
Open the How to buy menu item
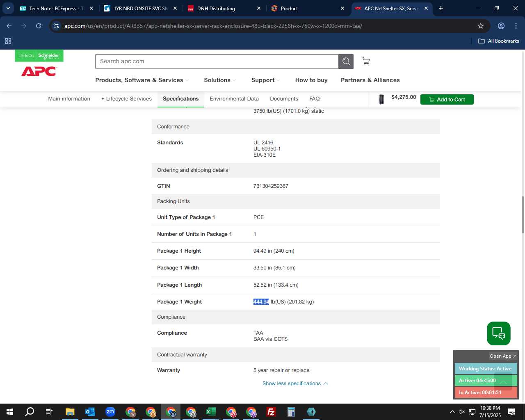pyautogui.click(x=311, y=80)
